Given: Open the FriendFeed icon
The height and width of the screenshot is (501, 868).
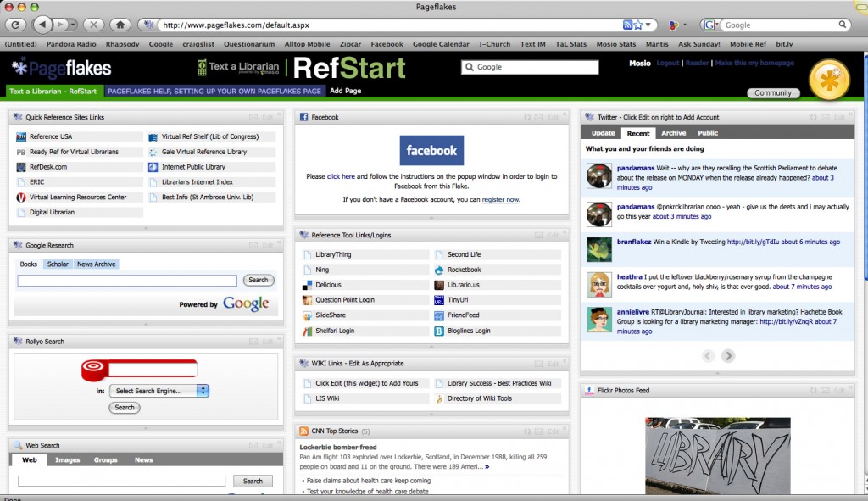Looking at the screenshot, I should (439, 315).
